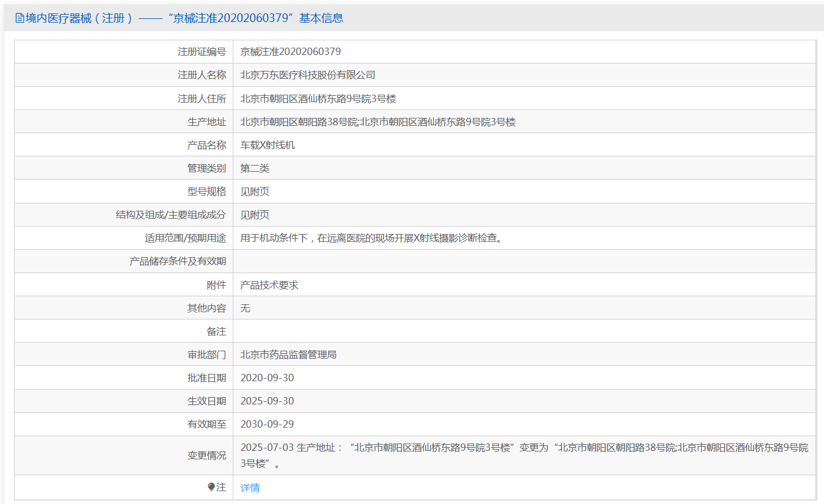Click the 其他内容 label

point(206,308)
